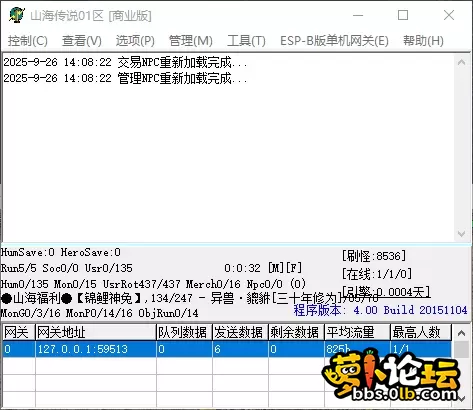Minimize the 山海传说01区 window

[358, 15]
